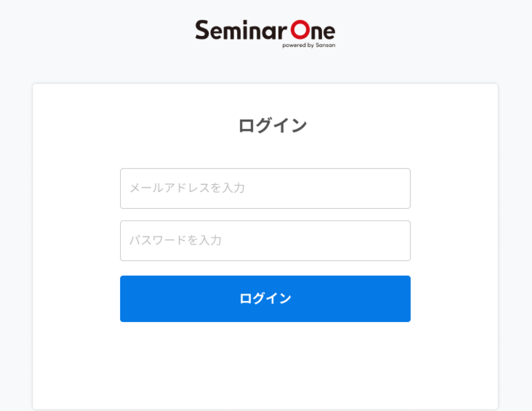
Task: Click the Seminar One logo
Action: (265, 34)
